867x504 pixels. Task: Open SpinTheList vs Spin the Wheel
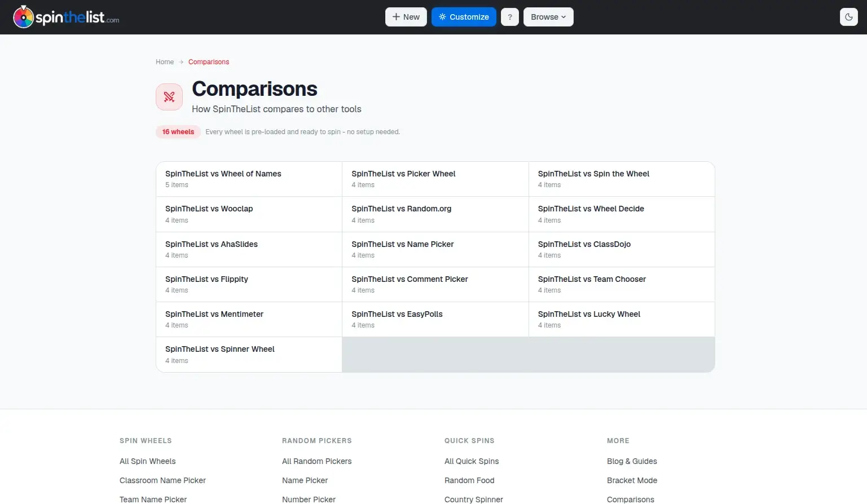[622, 179]
